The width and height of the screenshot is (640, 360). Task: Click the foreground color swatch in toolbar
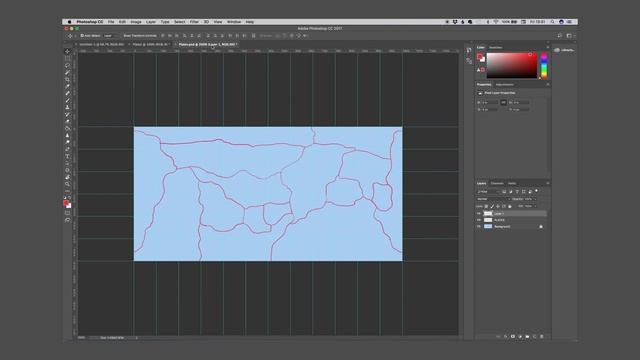[66, 203]
